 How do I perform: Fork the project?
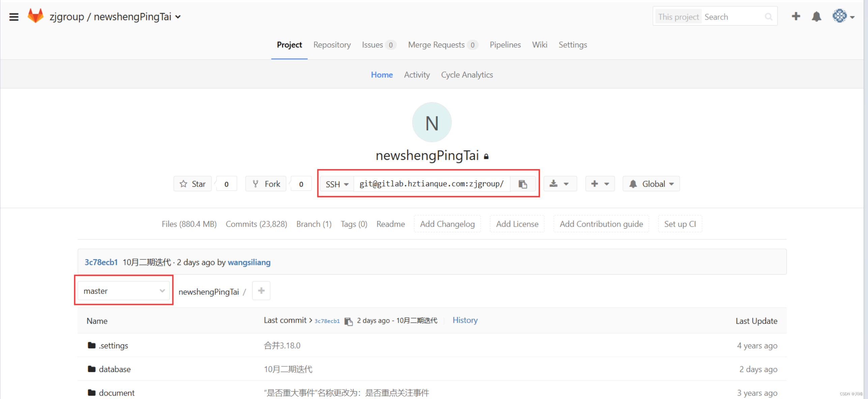[x=266, y=184]
